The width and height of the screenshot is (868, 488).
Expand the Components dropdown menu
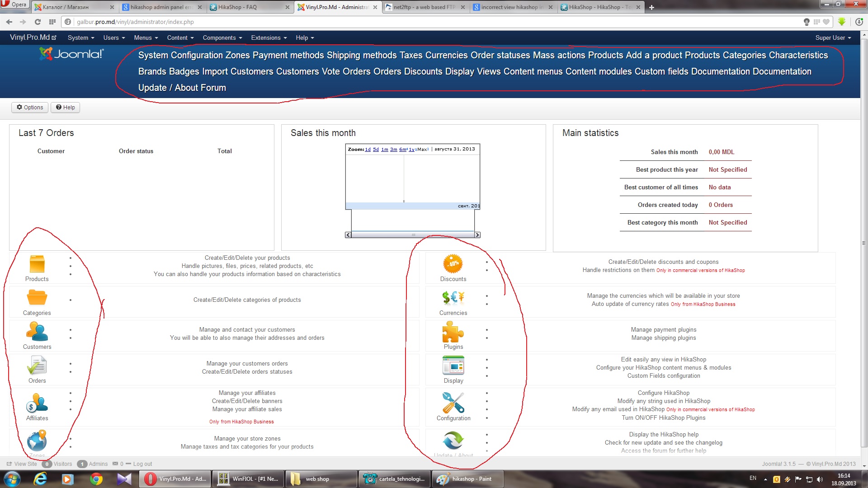point(222,38)
